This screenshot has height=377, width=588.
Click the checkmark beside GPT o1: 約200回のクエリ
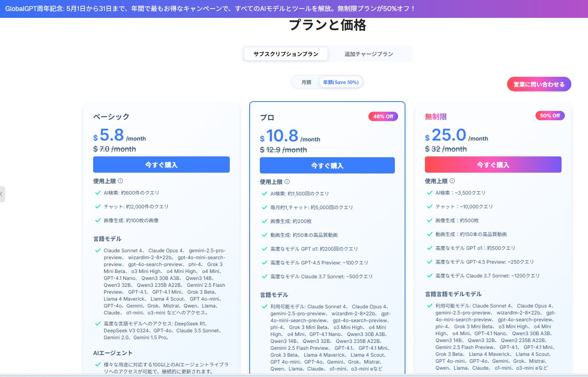264,249
